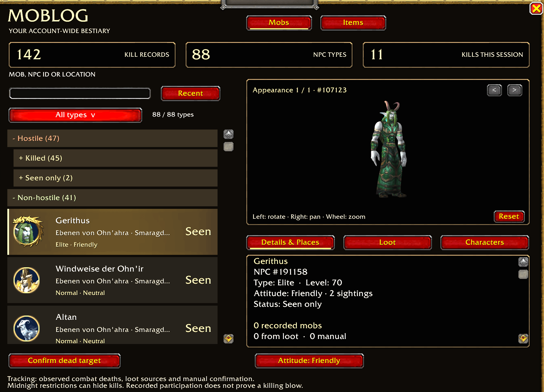Click the Gerithus 3D model preview
The image size is (544, 392).
[389, 150]
